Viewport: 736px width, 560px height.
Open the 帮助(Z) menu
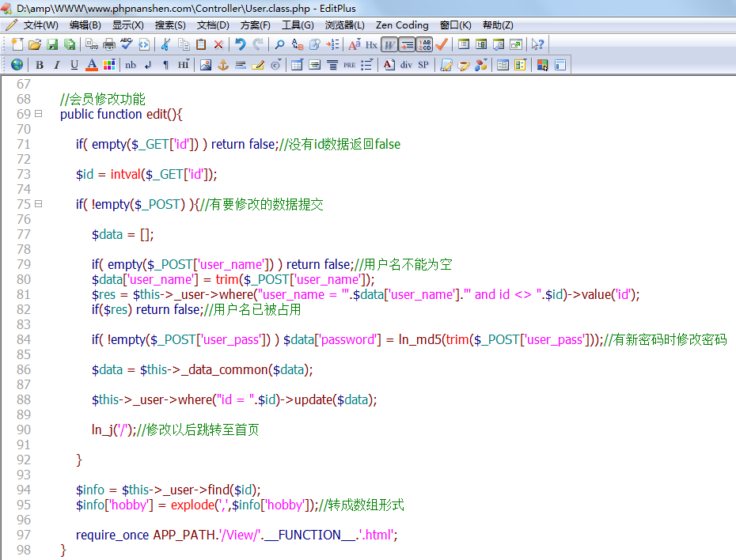click(x=498, y=25)
